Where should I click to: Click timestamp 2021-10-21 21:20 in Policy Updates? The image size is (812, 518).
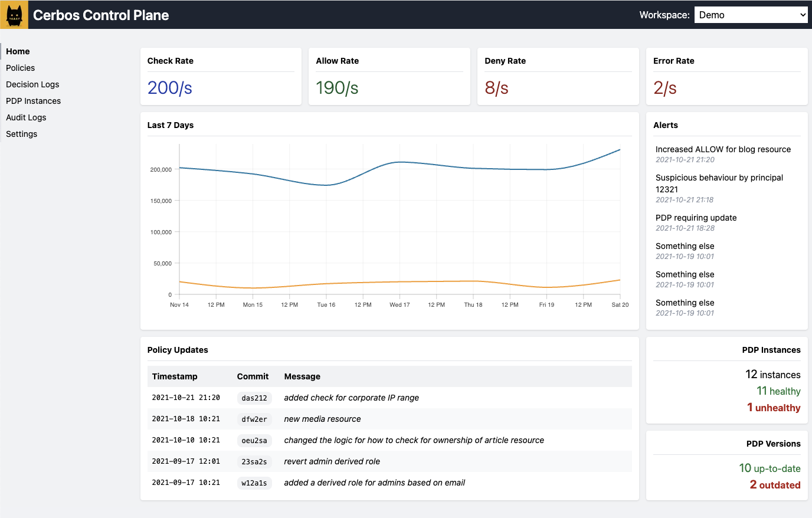pos(186,398)
